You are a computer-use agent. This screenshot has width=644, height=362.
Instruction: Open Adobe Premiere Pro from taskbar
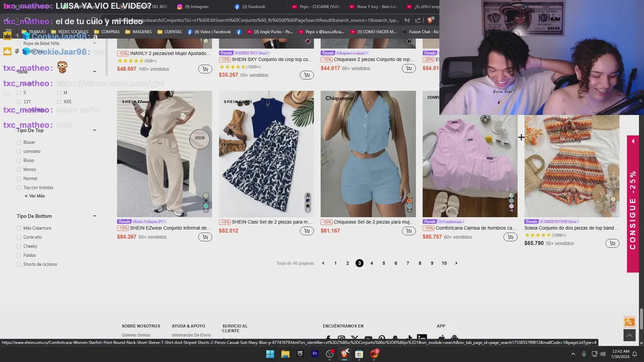315,354
